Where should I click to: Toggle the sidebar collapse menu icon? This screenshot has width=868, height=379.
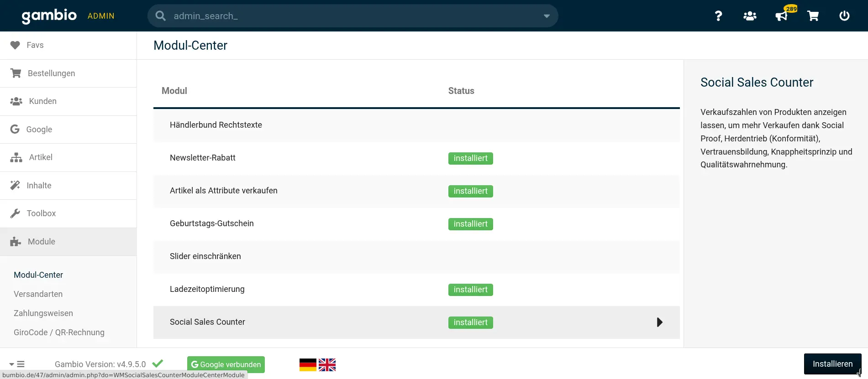pyautogui.click(x=17, y=364)
